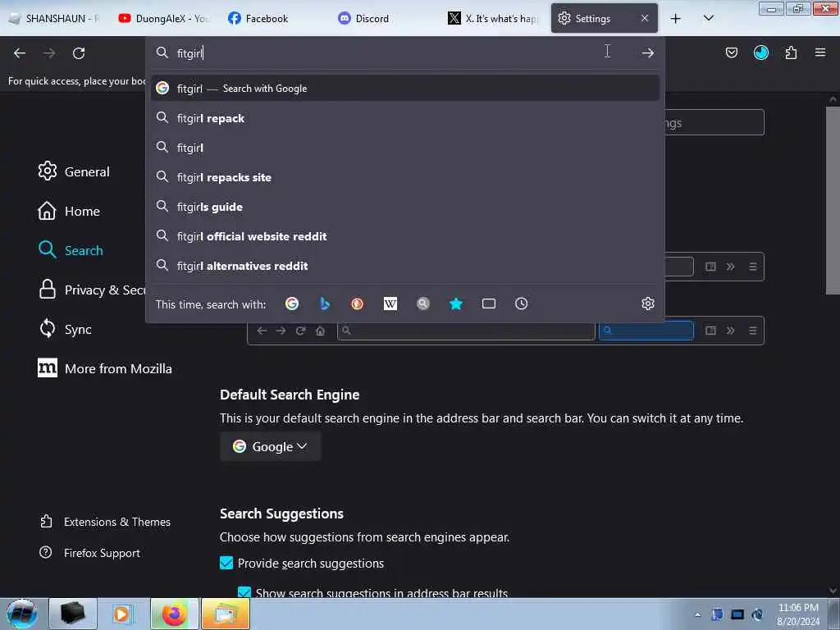This screenshot has width=840, height=630.
Task: Expand the list all tabs chevron
Action: (708, 18)
